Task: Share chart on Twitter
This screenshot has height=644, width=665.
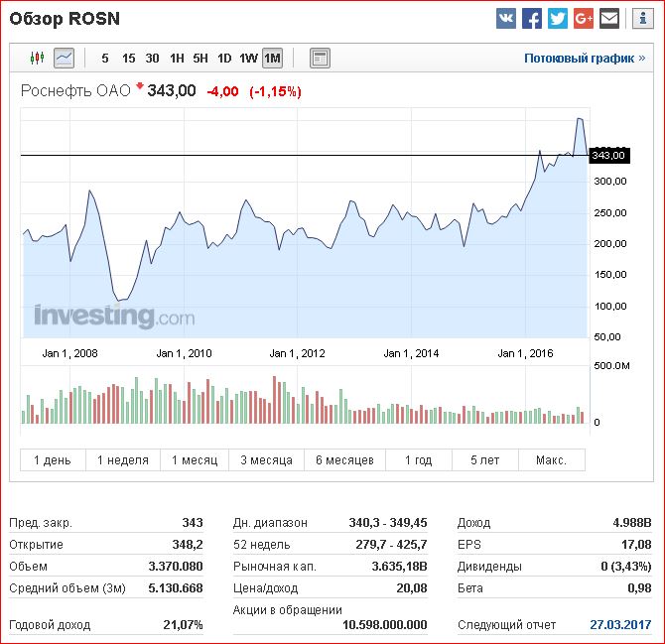Action: (558, 19)
